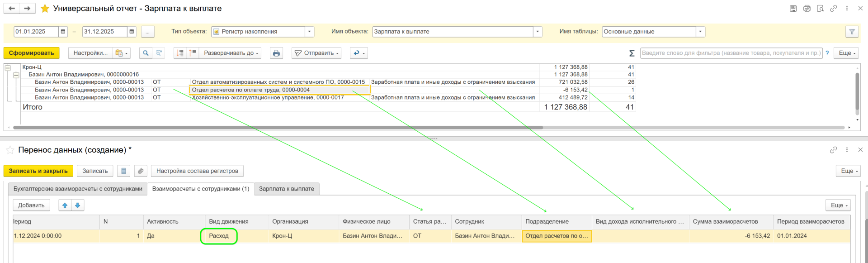
Task: Expand the Имя таблицы dropdown
Action: 700,32
